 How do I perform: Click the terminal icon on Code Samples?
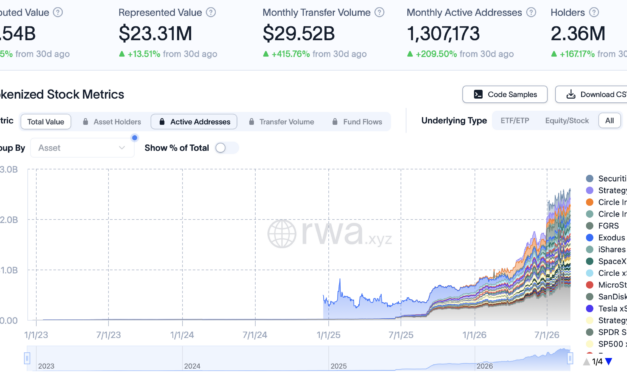click(478, 94)
